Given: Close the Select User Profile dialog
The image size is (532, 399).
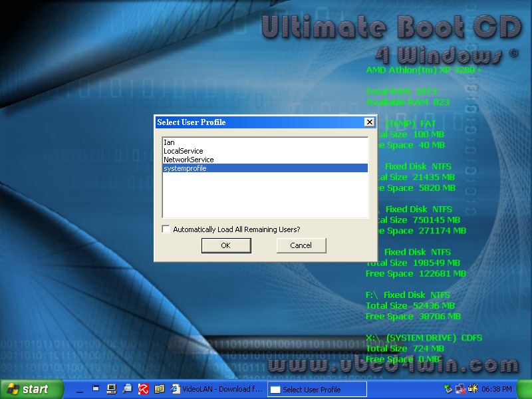Looking at the screenshot, I should [369, 122].
